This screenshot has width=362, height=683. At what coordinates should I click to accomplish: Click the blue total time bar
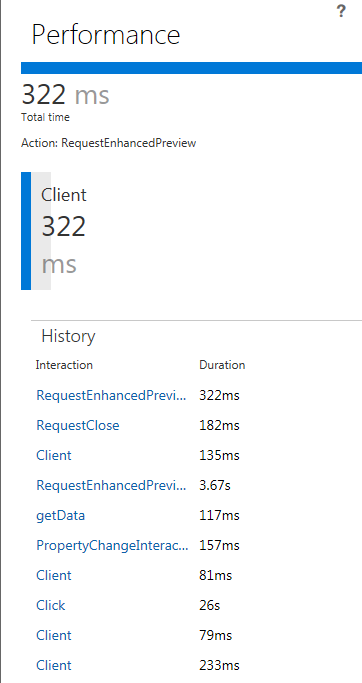point(191,68)
